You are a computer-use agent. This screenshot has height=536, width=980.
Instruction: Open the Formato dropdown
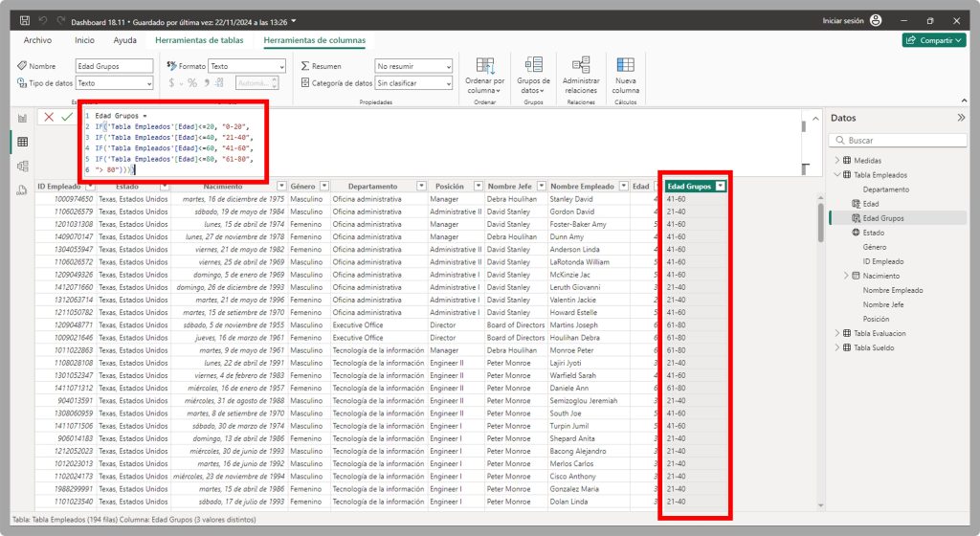247,66
